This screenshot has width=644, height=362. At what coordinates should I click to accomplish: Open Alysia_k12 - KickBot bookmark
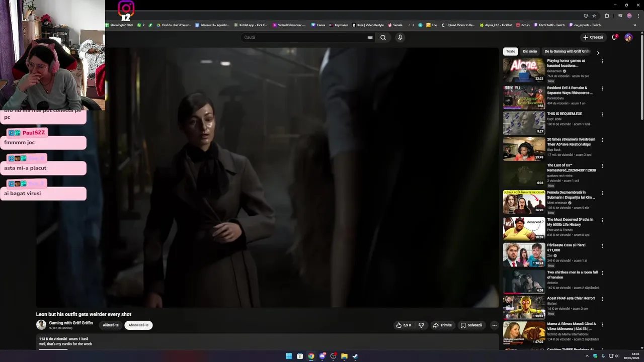[496, 25]
